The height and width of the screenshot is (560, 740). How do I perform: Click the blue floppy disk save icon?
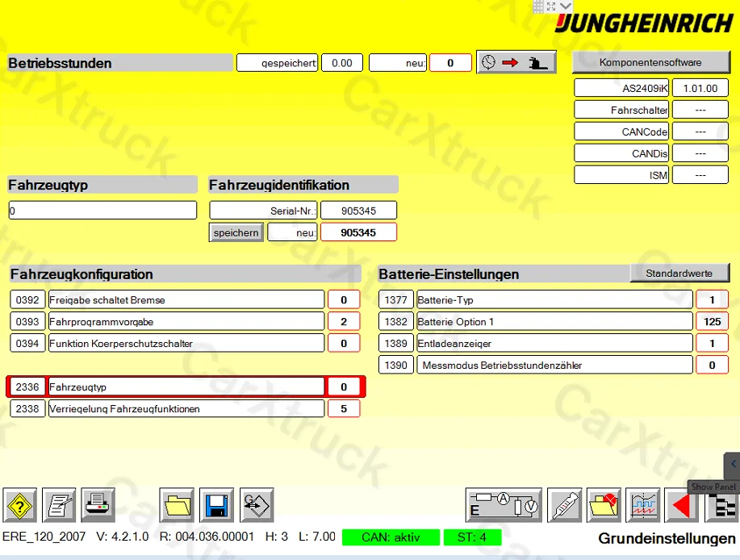tap(216, 505)
